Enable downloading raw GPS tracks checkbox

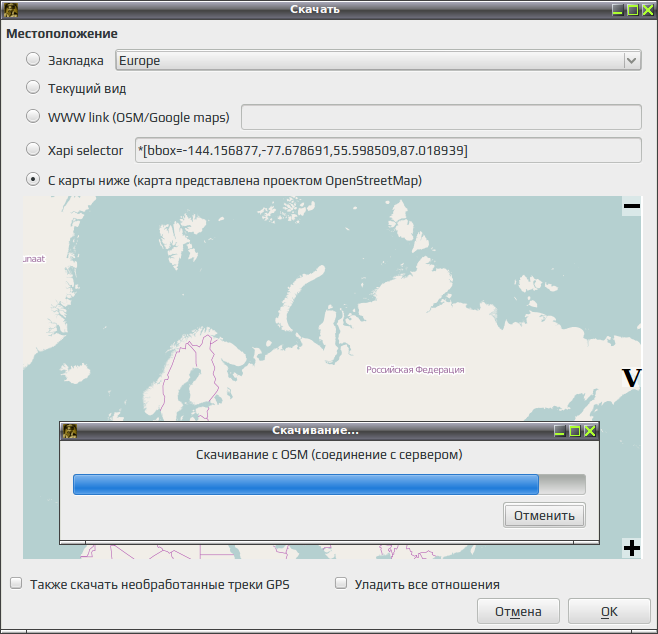pos(16,583)
